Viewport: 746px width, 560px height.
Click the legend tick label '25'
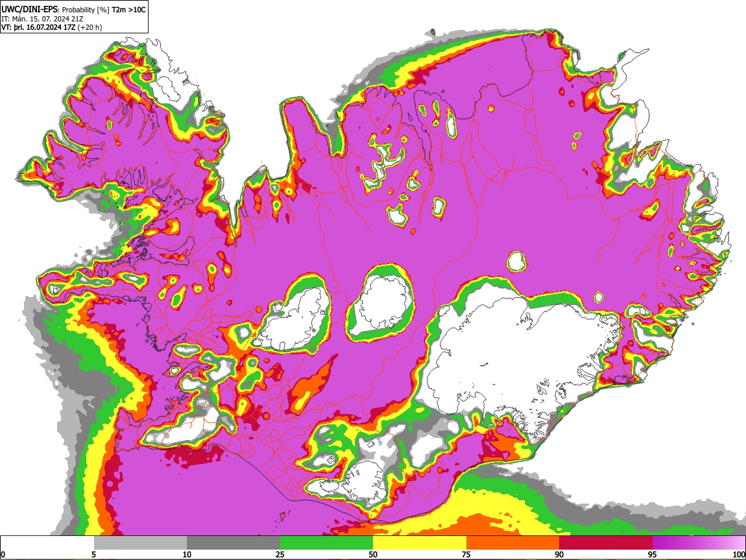click(x=280, y=554)
